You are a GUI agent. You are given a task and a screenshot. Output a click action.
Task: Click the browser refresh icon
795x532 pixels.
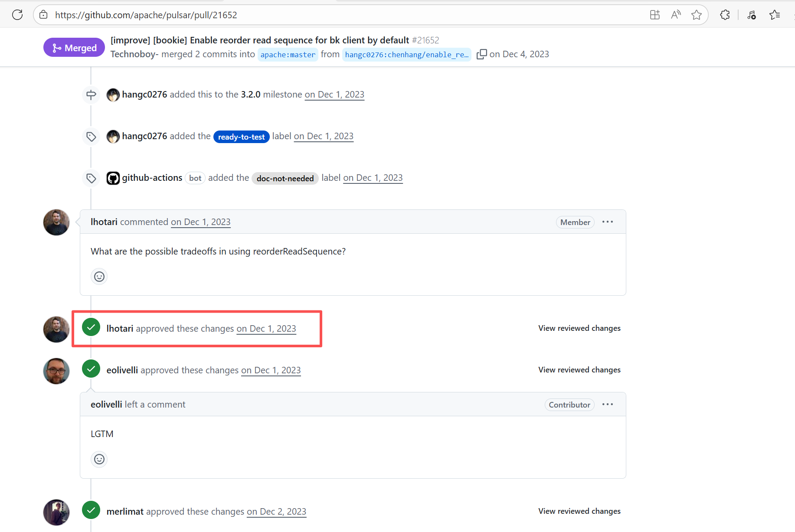point(17,15)
